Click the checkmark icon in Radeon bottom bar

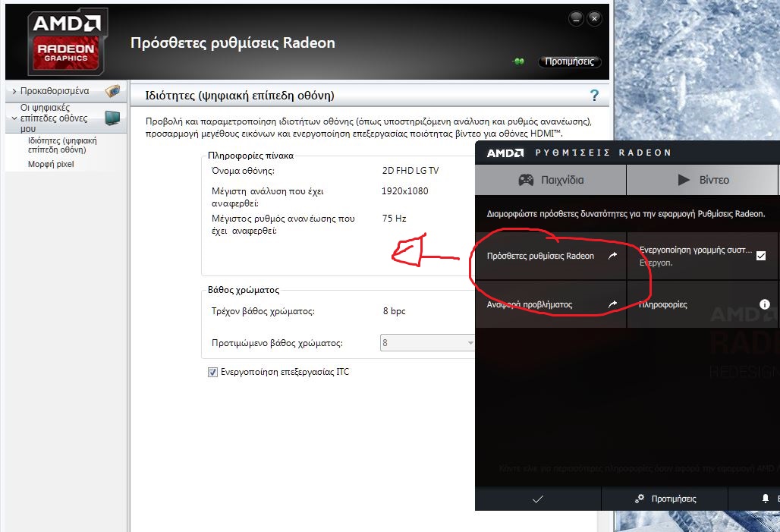point(538,499)
